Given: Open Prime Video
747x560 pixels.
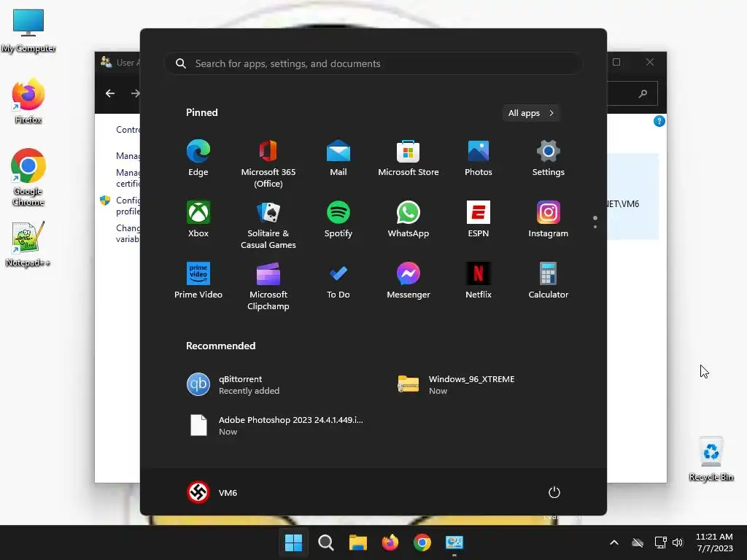Looking at the screenshot, I should coord(198,281).
